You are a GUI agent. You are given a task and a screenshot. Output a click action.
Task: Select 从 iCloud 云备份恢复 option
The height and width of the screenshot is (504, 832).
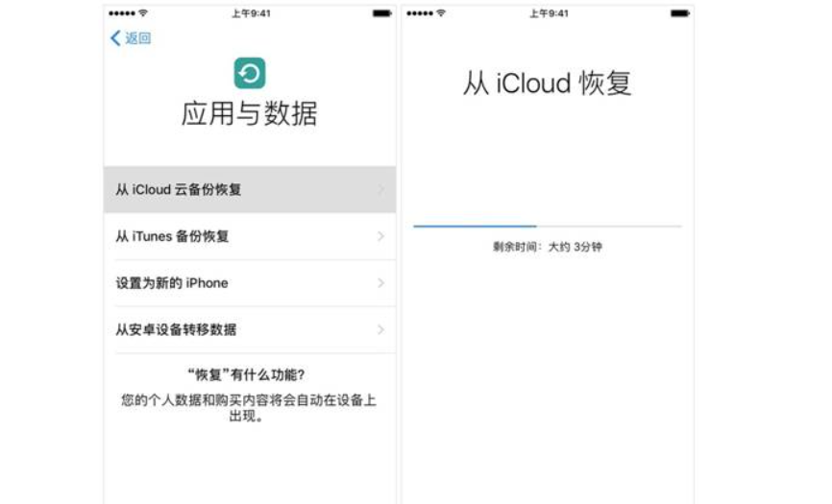(179, 190)
